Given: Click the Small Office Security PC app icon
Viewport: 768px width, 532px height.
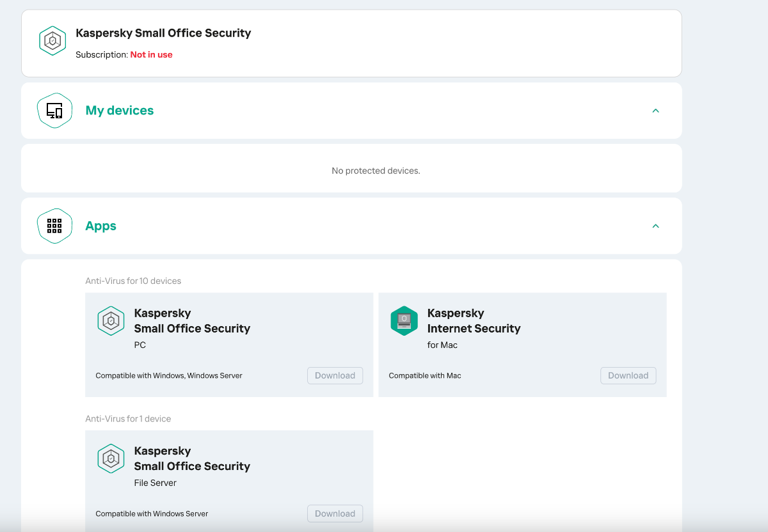Looking at the screenshot, I should [x=111, y=320].
